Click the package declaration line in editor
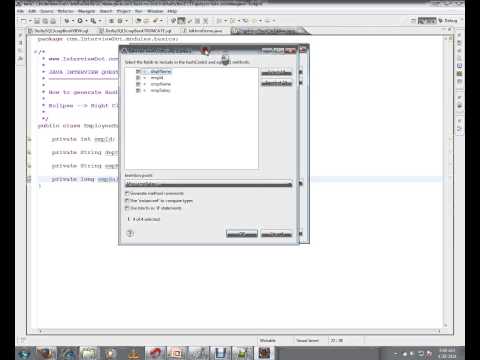This screenshot has width=480, height=360. pyautogui.click(x=108, y=39)
